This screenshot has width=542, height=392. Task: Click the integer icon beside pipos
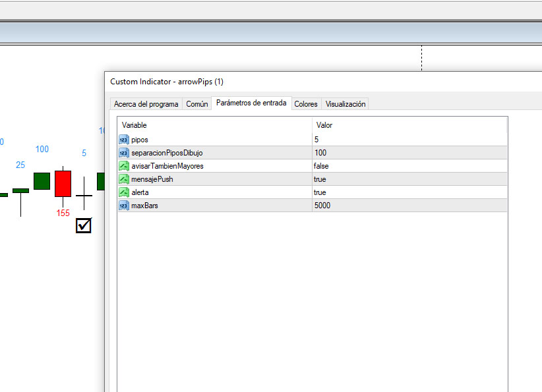click(x=123, y=140)
